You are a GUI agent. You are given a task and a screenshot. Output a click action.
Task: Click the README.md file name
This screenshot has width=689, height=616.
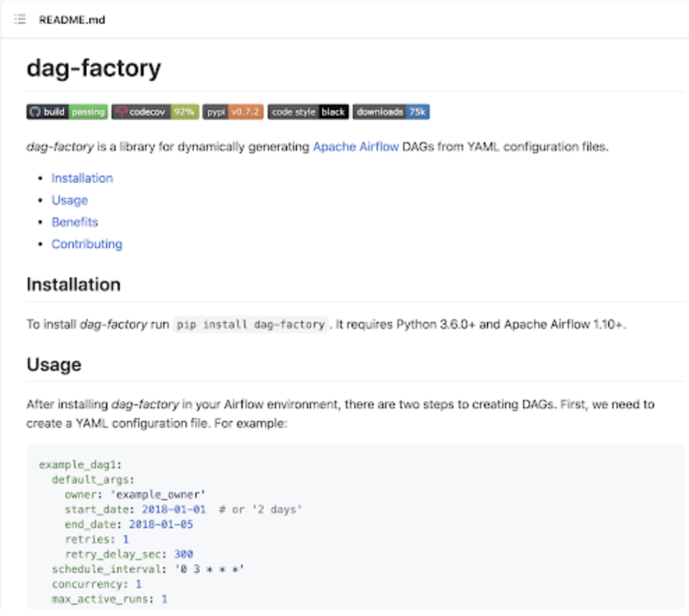72,20
